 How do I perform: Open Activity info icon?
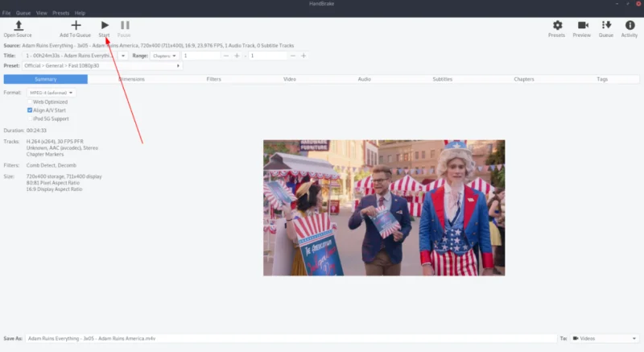630,26
